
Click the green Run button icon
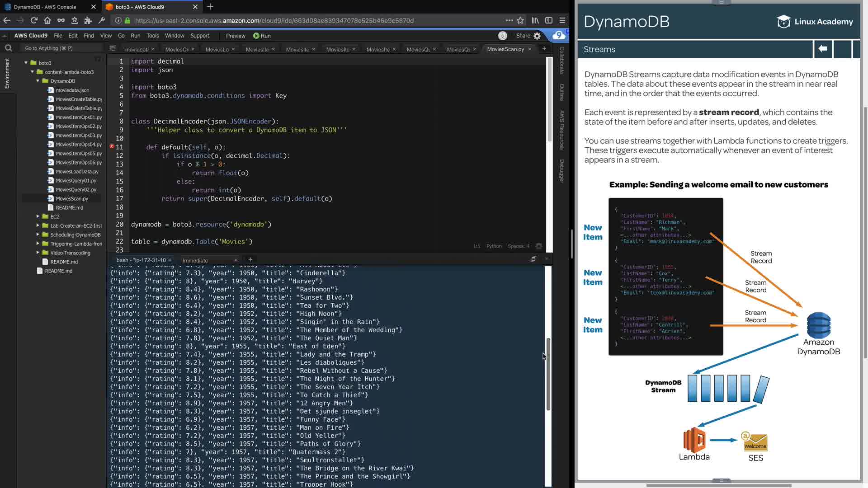pyautogui.click(x=256, y=36)
